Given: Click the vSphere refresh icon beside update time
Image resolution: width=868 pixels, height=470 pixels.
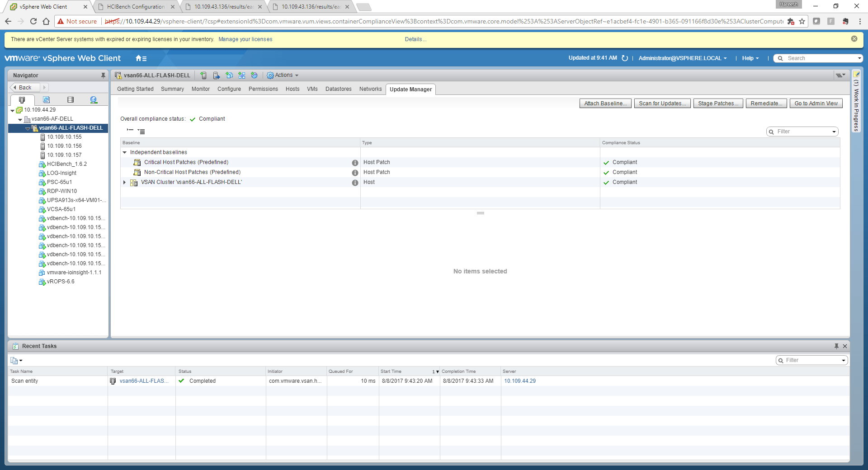Looking at the screenshot, I should [x=625, y=58].
